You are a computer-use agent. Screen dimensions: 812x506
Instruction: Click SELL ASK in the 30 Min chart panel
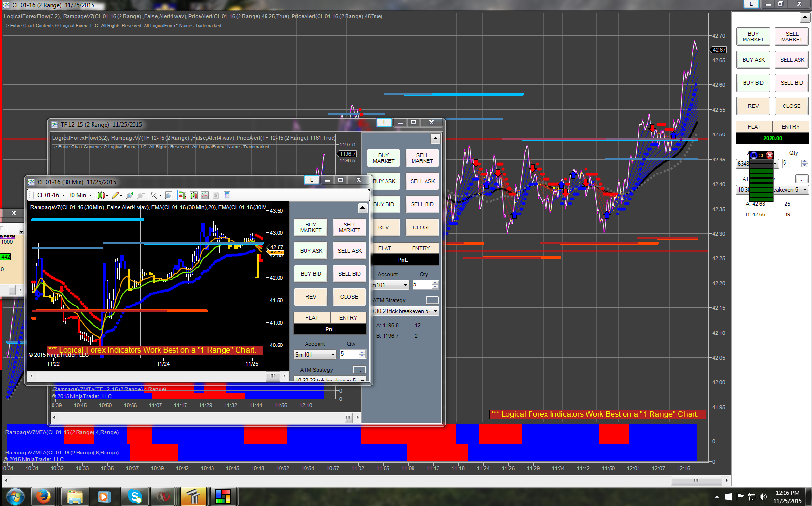click(x=350, y=251)
